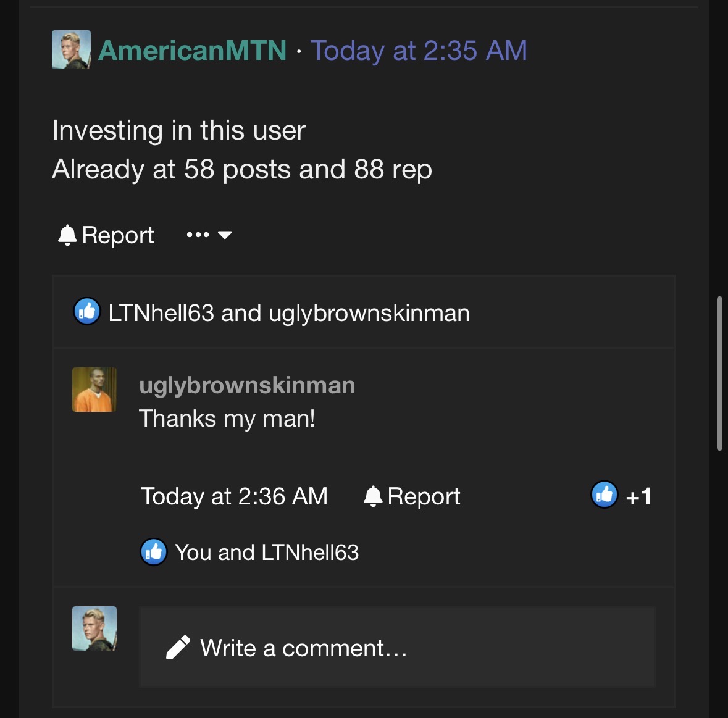Click the thumbs-up icon beside LTNhell63 and uglybrownskinman
The image size is (728, 718).
[87, 312]
